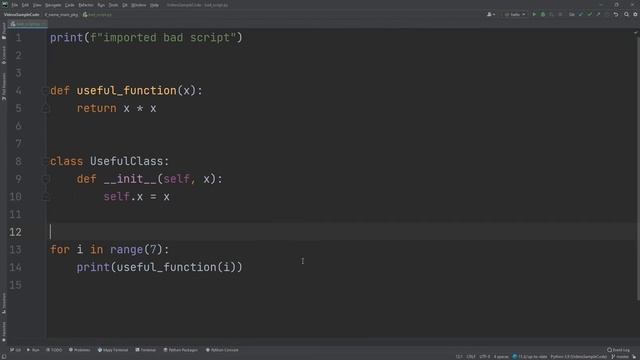The width and height of the screenshot is (640, 360).
Task: Click the up-to-date status indicator
Action: (530, 357)
